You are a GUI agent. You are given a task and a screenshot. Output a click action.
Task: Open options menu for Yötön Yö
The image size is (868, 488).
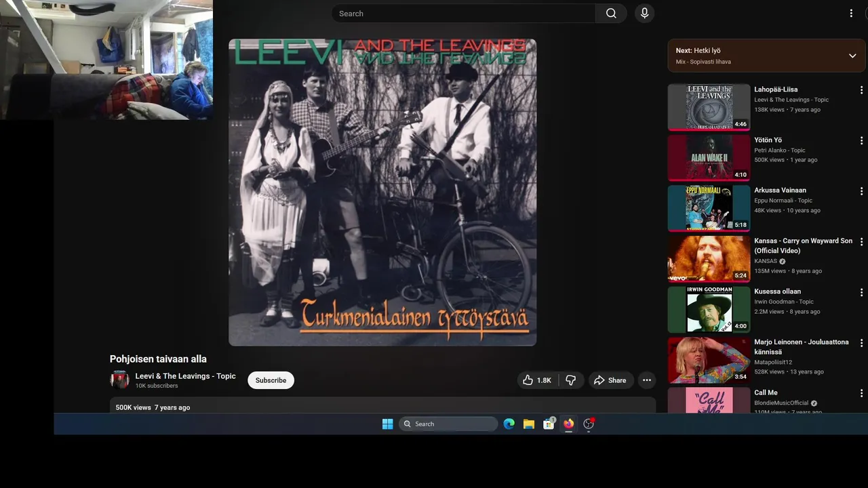[862, 141]
